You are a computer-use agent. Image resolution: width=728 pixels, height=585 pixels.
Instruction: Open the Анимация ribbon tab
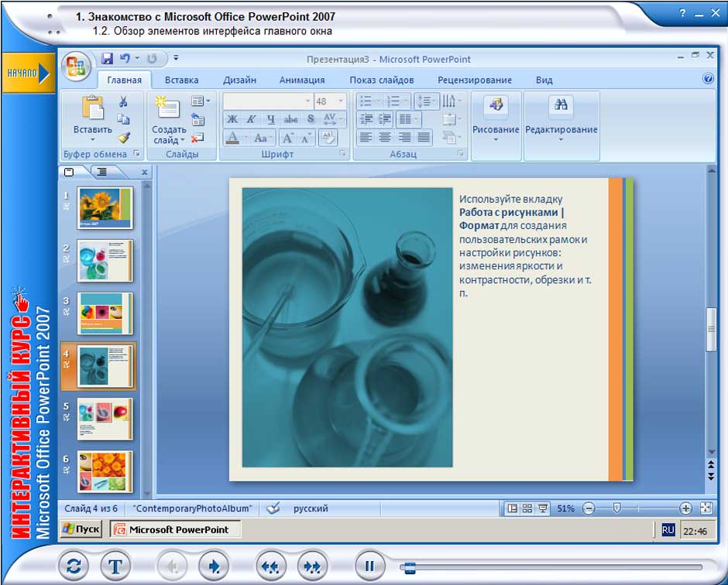pos(301,80)
